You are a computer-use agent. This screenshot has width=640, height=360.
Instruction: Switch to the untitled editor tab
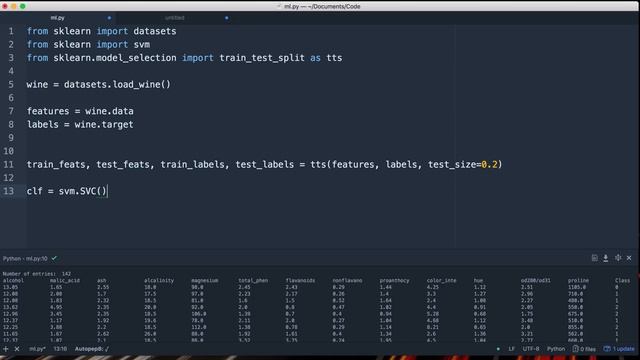pyautogui.click(x=175, y=18)
